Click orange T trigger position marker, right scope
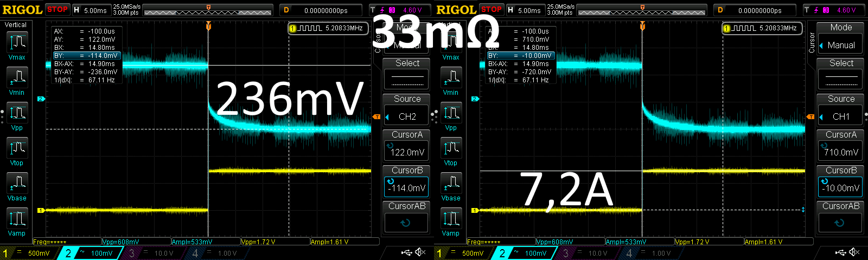 642,25
